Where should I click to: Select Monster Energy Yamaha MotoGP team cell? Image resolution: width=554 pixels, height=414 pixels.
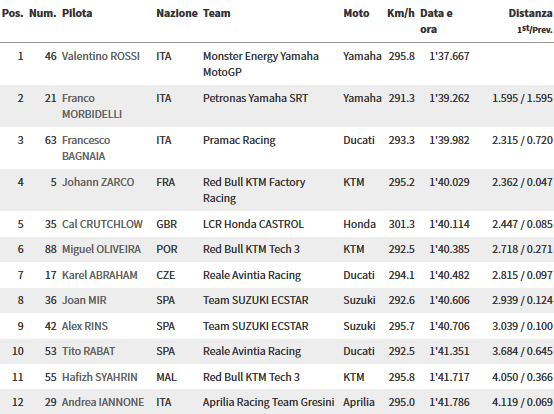[x=261, y=64]
